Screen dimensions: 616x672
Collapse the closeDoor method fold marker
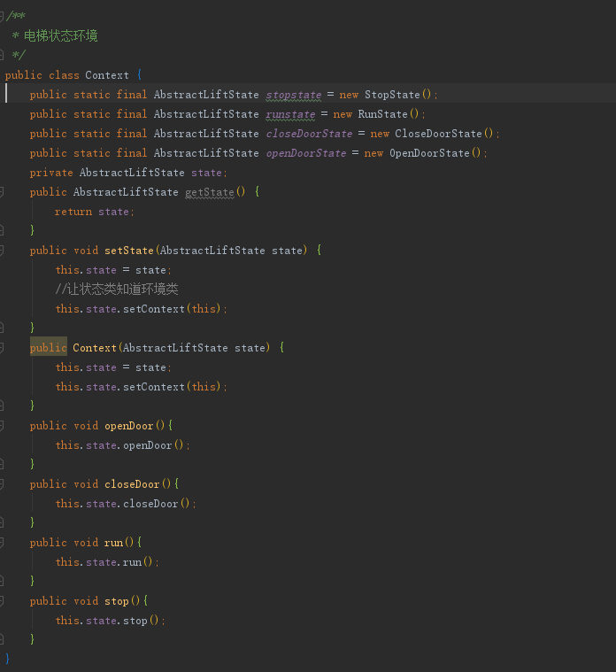coord(2,484)
